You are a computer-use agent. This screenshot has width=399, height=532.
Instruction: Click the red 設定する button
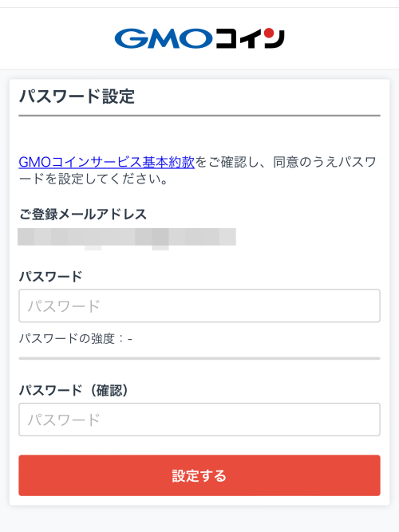click(199, 475)
